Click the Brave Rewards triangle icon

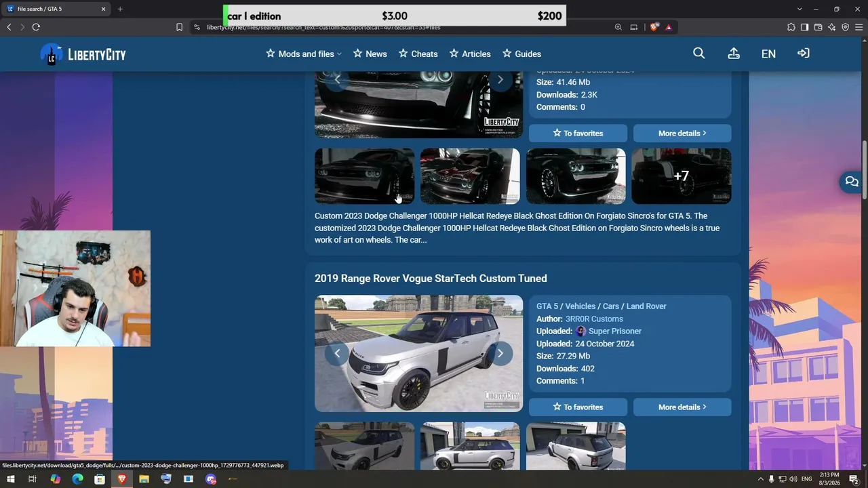coord(669,27)
